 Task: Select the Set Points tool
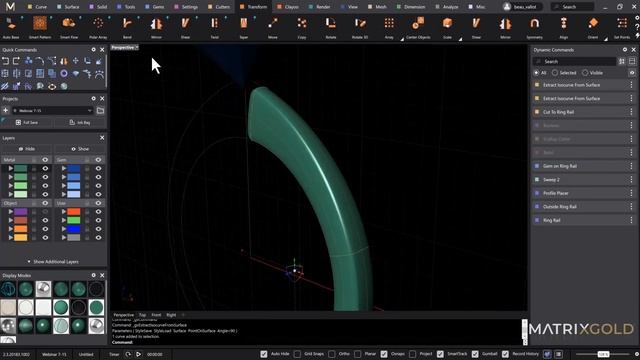622,27
